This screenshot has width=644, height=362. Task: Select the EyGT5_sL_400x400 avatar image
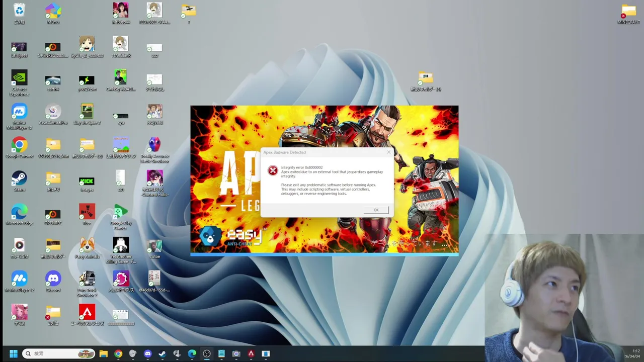click(x=87, y=47)
